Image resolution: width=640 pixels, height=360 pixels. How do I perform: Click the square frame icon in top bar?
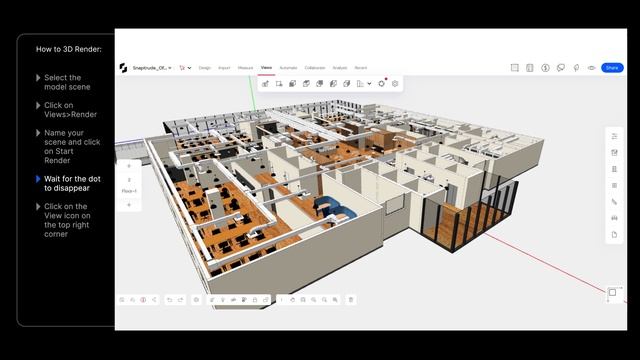[515, 68]
